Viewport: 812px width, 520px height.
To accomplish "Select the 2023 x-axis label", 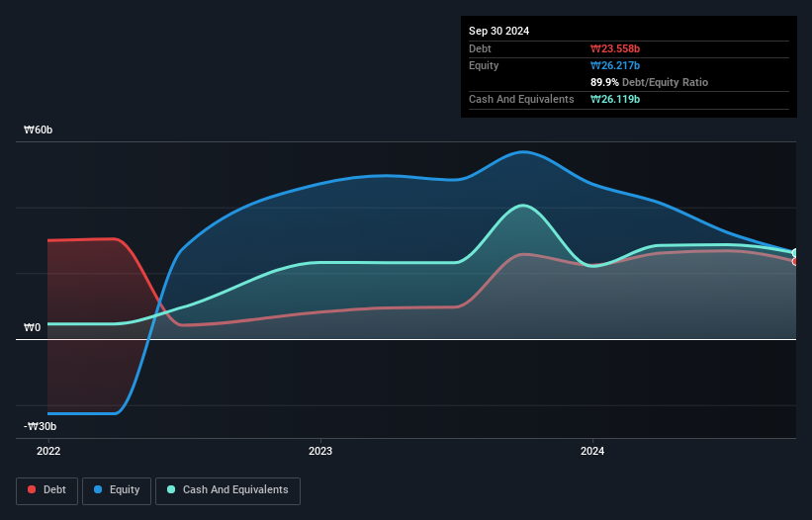I will pos(320,451).
